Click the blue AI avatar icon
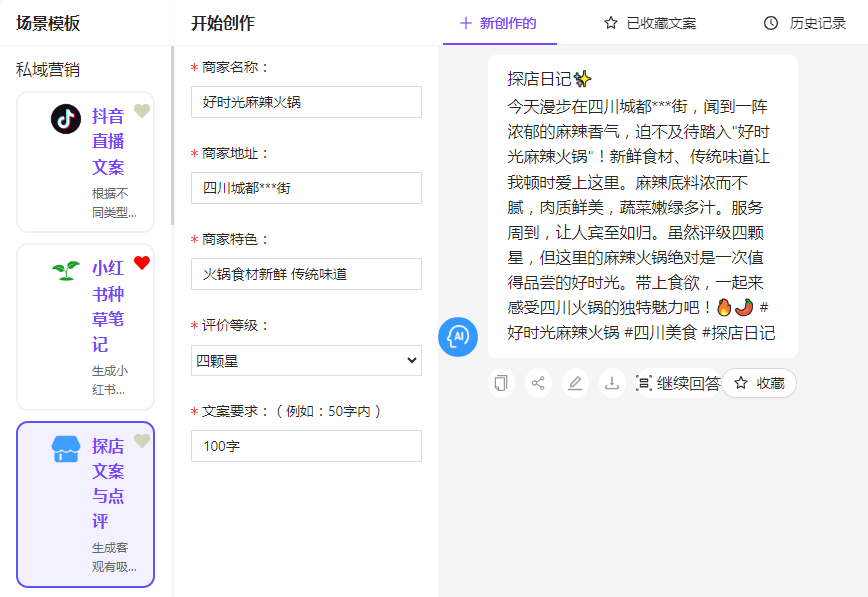Screen dimensions: 868x597 [458, 338]
